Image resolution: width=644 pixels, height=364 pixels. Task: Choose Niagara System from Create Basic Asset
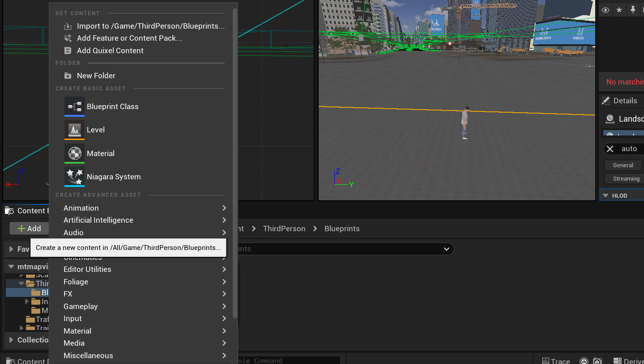(144, 177)
